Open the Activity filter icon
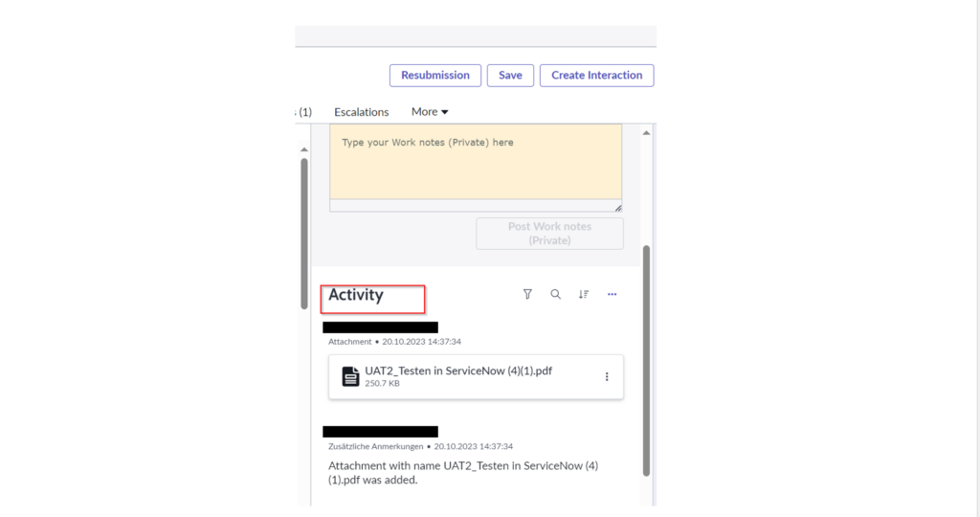Viewport: 980px width, 517px height. coord(527,294)
